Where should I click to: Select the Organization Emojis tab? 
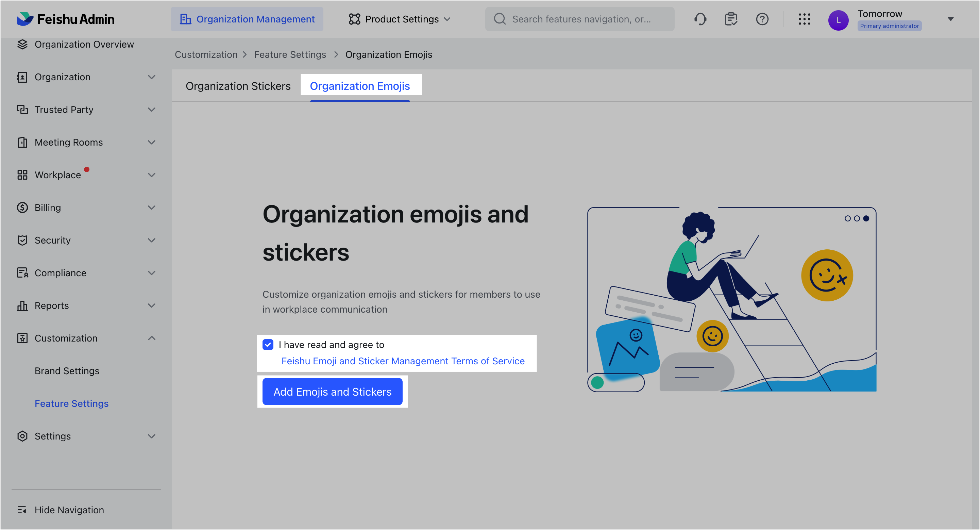tap(360, 86)
